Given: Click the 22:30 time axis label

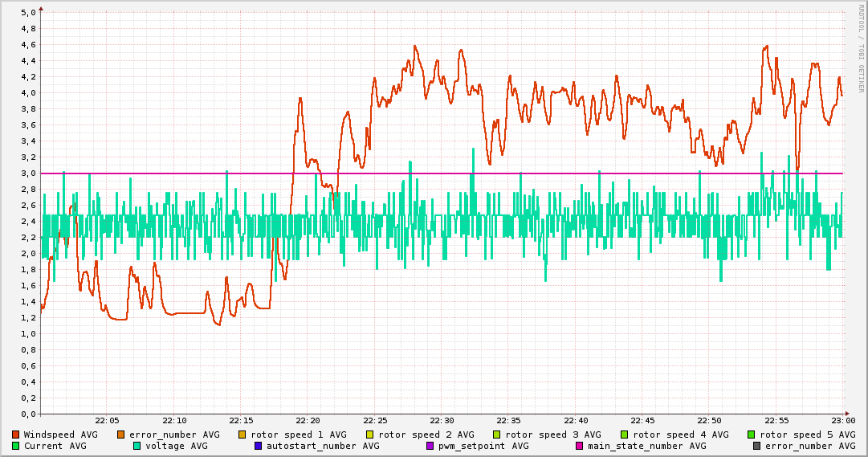Looking at the screenshot, I should tap(442, 421).
